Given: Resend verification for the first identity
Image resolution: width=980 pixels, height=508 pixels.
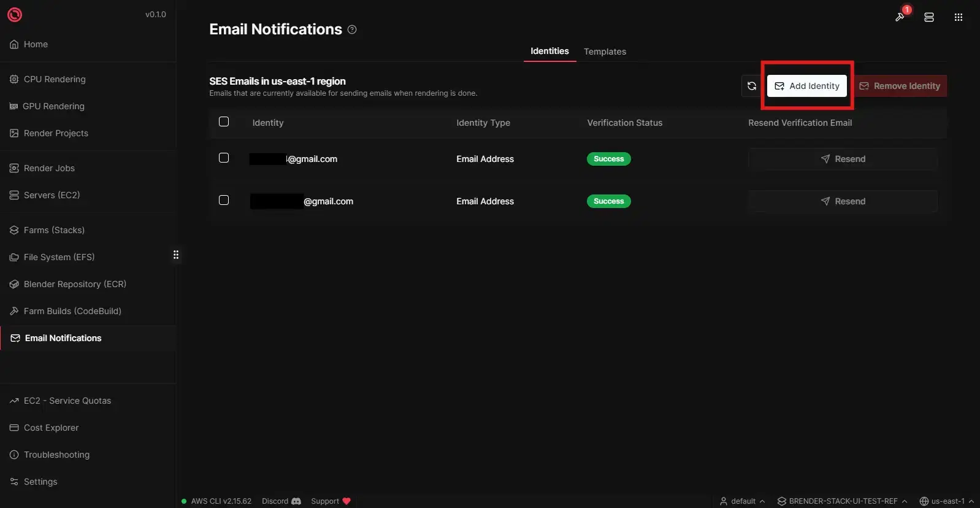Looking at the screenshot, I should pos(843,159).
